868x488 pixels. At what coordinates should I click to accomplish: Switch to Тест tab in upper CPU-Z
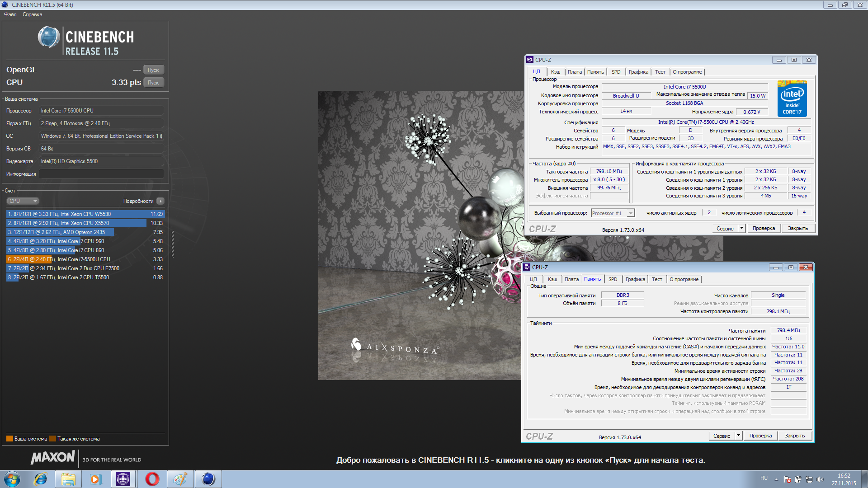tap(660, 72)
